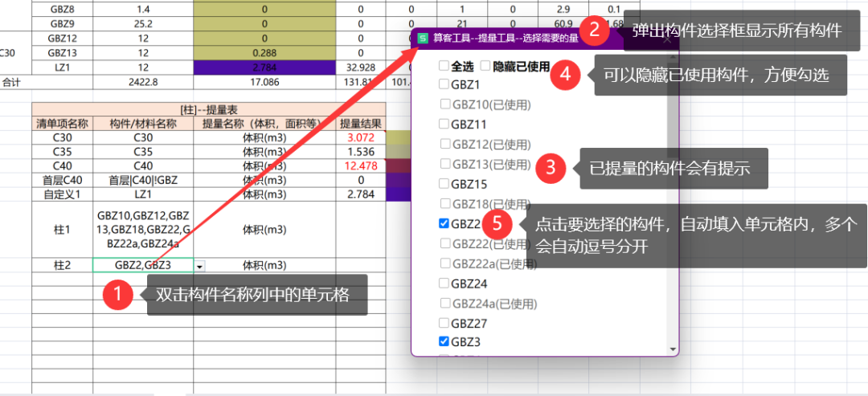Check the GBZ11 component checkbox
Viewport: 868px width, 396px height.
pos(444,125)
